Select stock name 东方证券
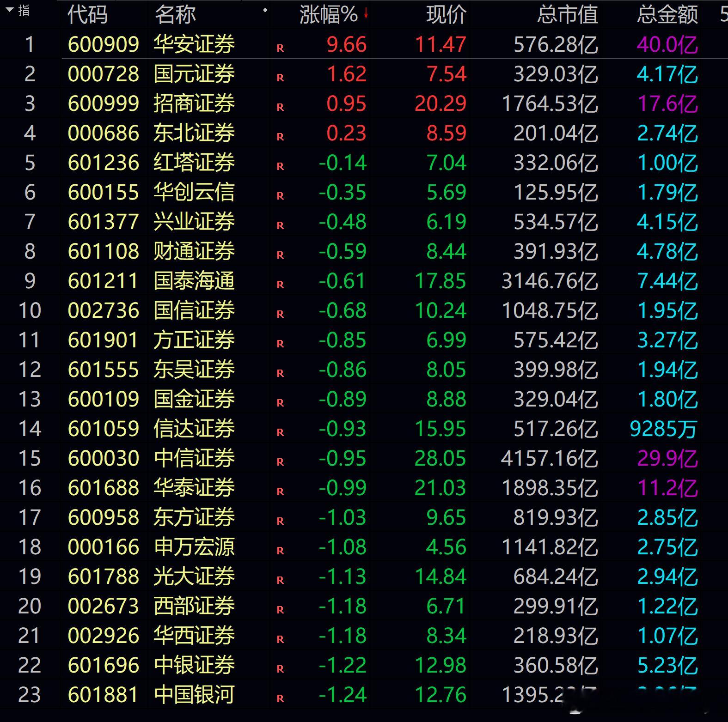 [194, 517]
